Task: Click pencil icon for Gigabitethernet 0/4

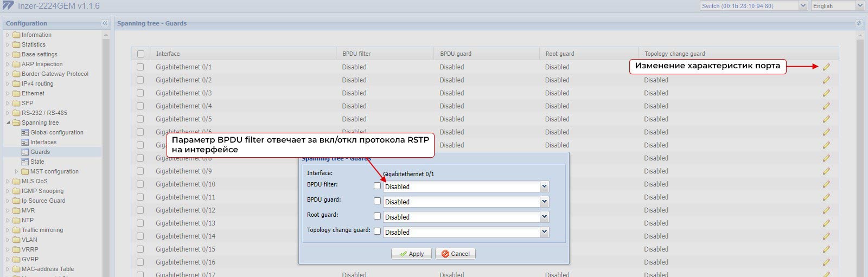Action: (x=826, y=106)
